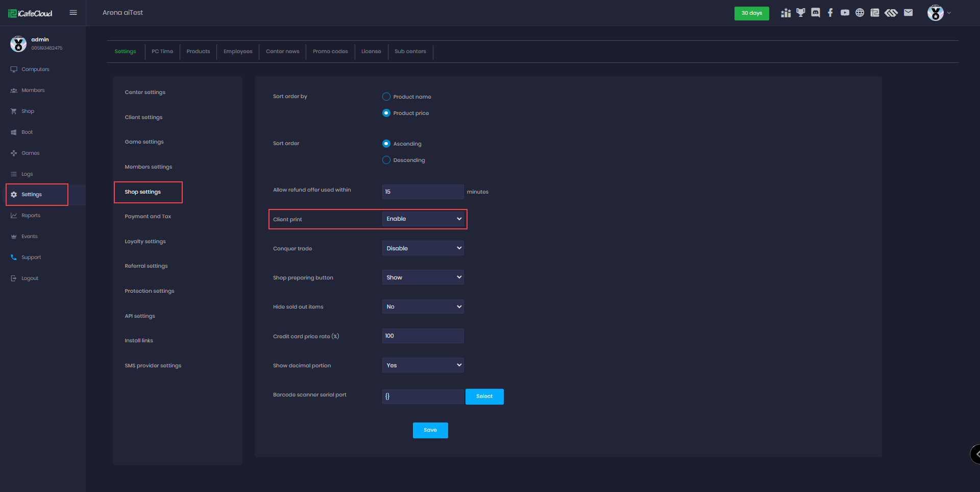The image size is (980, 492).
Task: Open the YouTube icon link
Action: tap(845, 13)
